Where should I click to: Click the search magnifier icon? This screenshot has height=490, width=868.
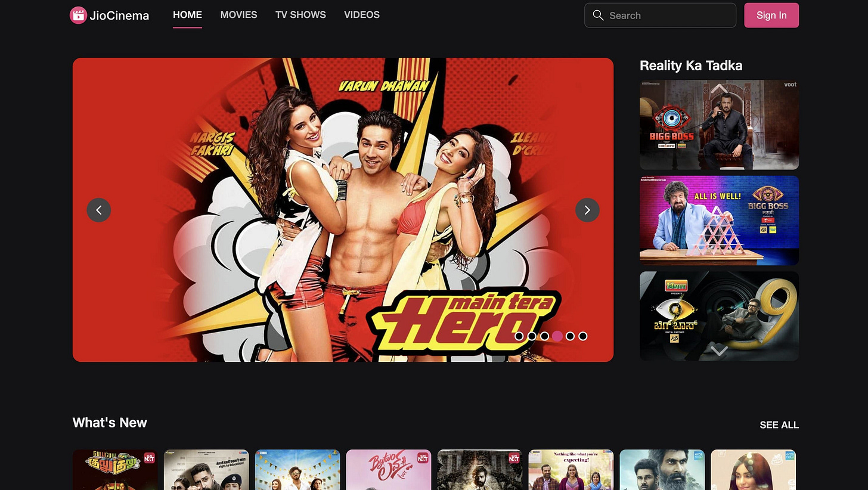pos(599,15)
